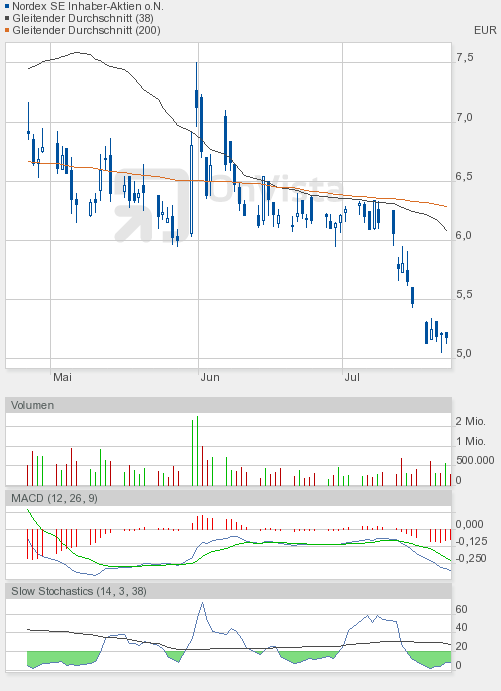501x691 pixels.
Task: Click the MACD (12, 26, 9) panel header
Action: coord(228,498)
